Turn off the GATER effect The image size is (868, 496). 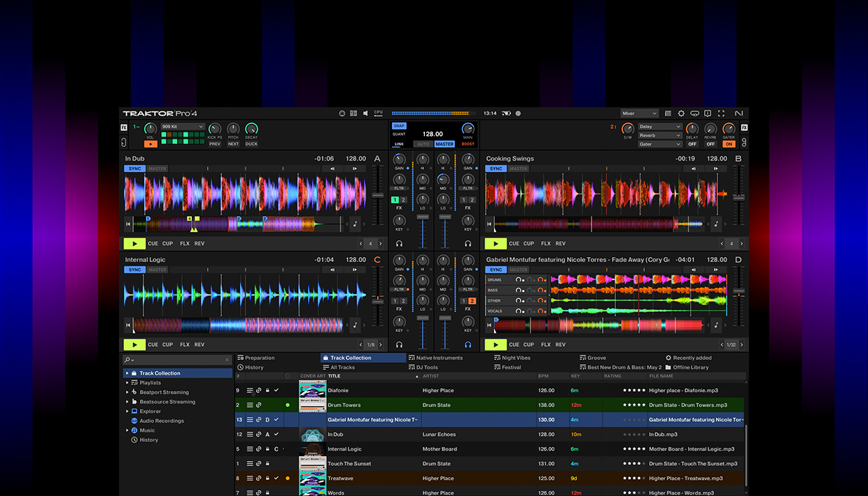[x=729, y=144]
